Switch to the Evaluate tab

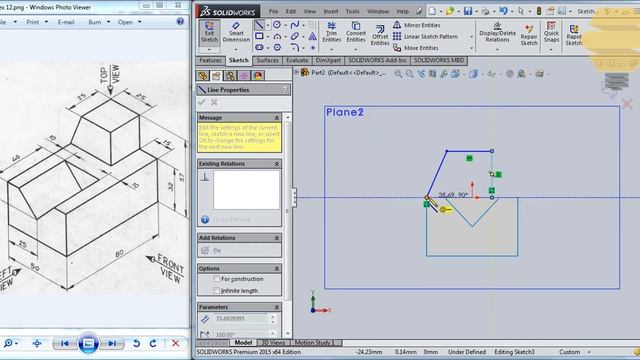point(297,60)
